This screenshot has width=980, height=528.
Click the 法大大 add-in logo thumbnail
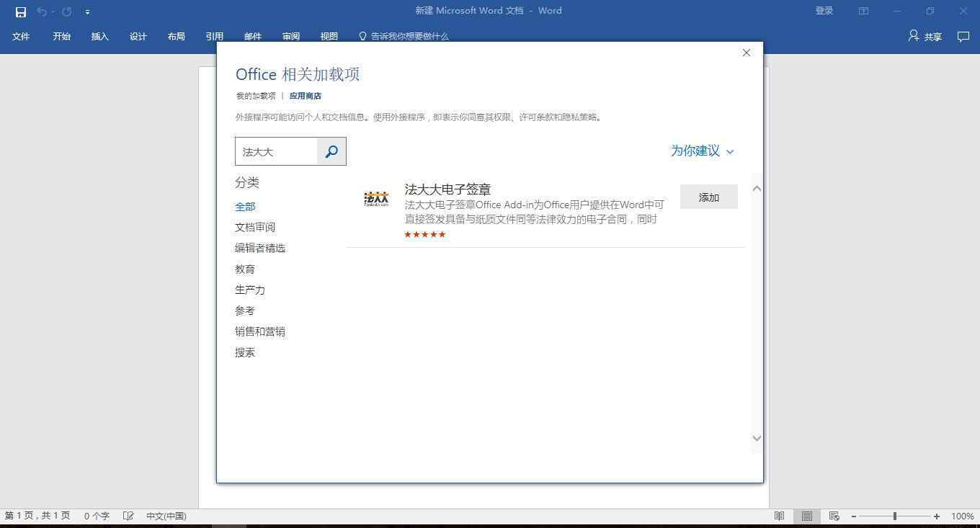tap(376, 199)
